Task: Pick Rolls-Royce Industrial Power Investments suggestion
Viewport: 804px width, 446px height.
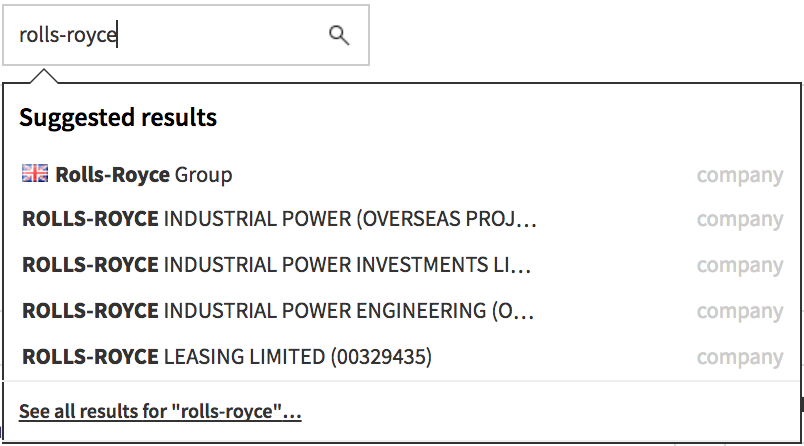Action: [x=403, y=265]
